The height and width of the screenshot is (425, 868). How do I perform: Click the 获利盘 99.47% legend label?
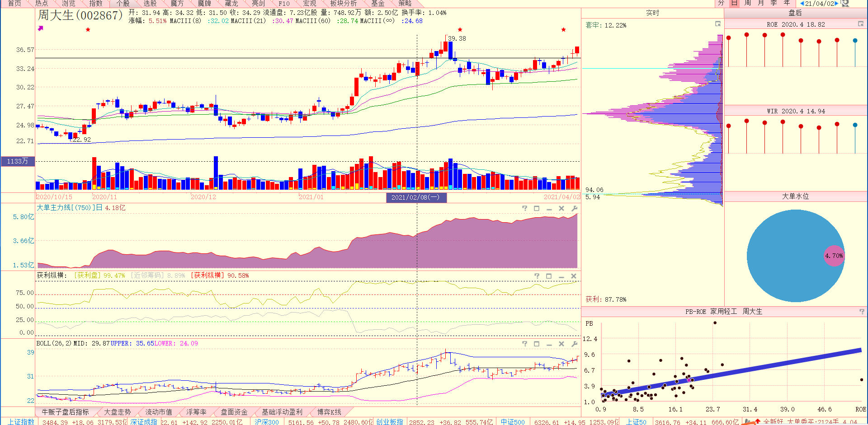(99, 276)
